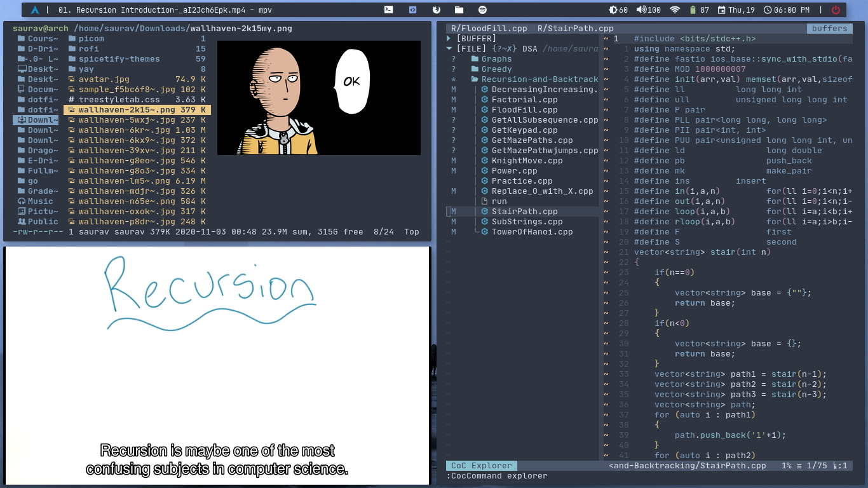This screenshot has width=868, height=488.
Task: Click the battery status icon
Action: [693, 10]
